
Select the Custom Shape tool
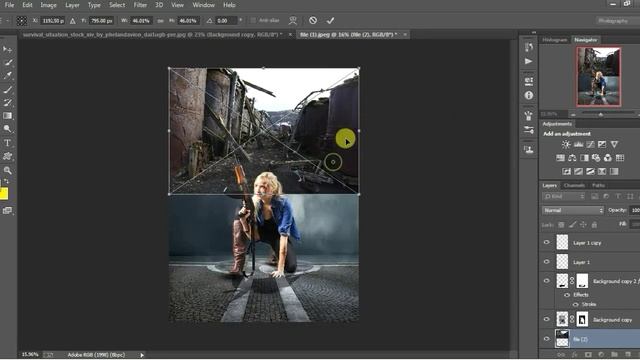pos(7,156)
